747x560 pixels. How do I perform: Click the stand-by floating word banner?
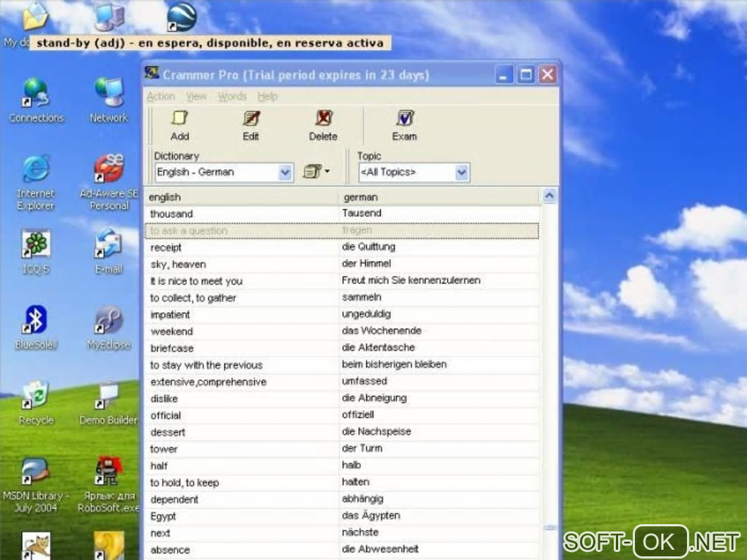pos(210,43)
